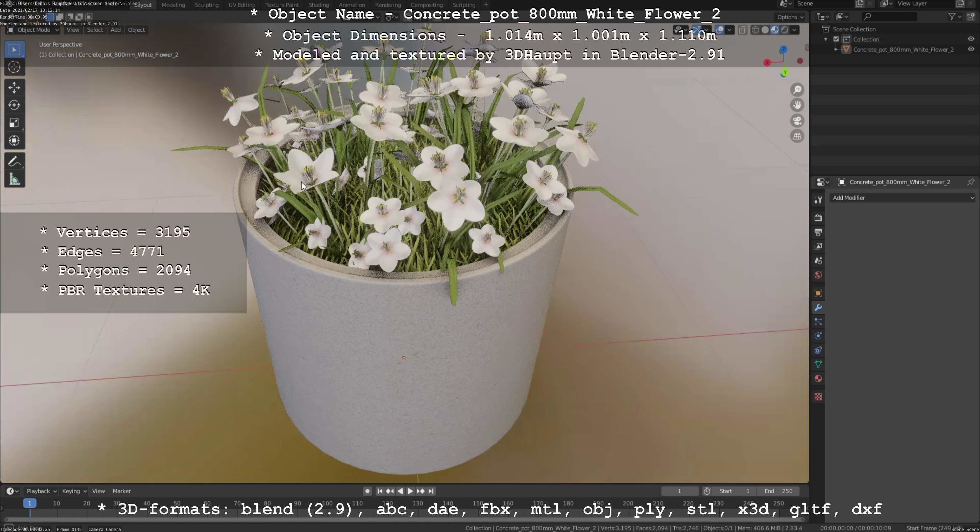Click Outliner search field
This screenshot has width=980, height=532.
click(889, 16)
